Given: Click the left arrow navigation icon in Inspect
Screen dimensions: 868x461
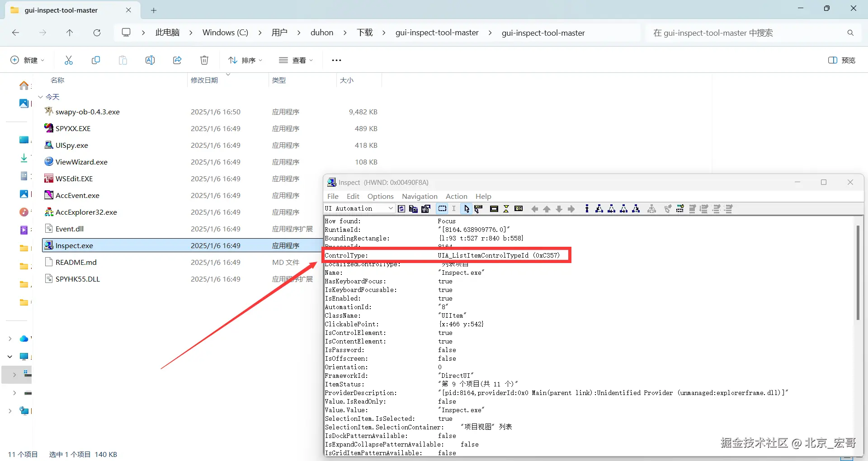Looking at the screenshot, I should pyautogui.click(x=535, y=209).
